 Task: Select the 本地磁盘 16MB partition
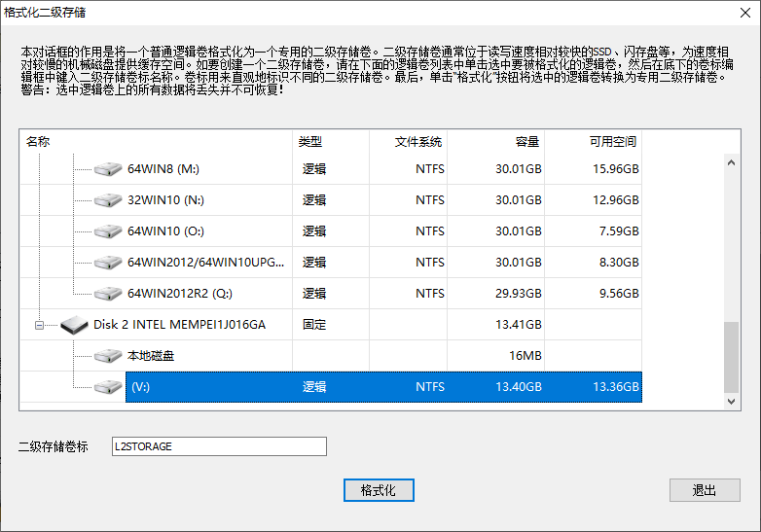(x=331, y=355)
